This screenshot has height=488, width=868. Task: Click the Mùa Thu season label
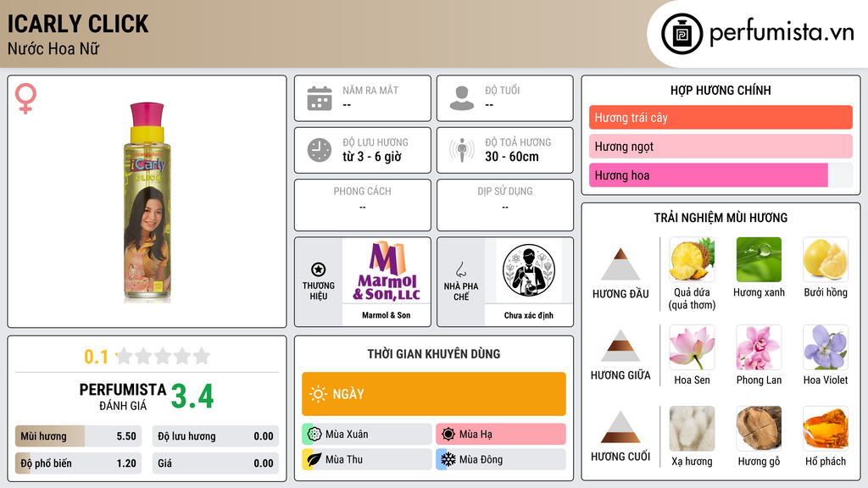point(344,459)
